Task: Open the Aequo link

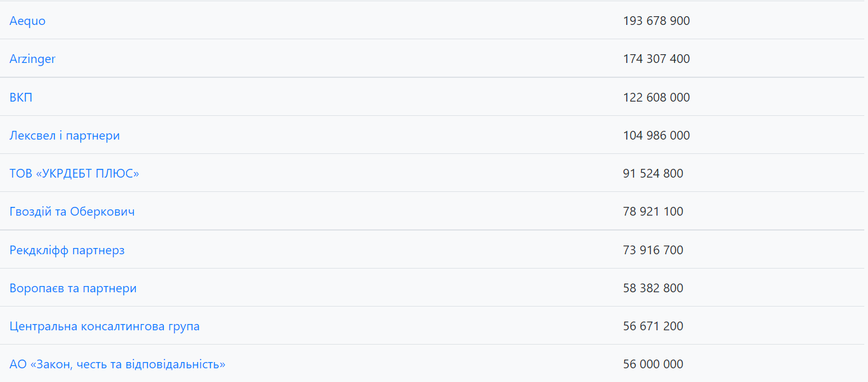Action: (x=27, y=21)
